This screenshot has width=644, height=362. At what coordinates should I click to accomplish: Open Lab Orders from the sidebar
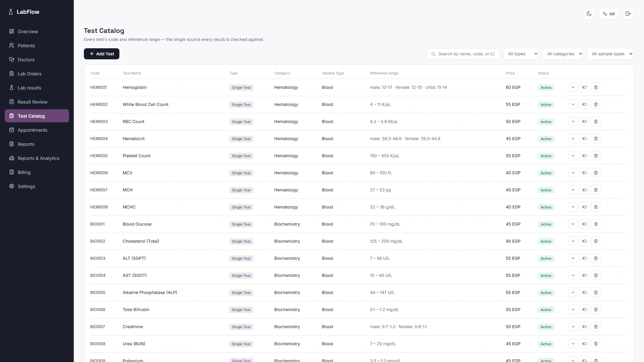(x=37, y=74)
